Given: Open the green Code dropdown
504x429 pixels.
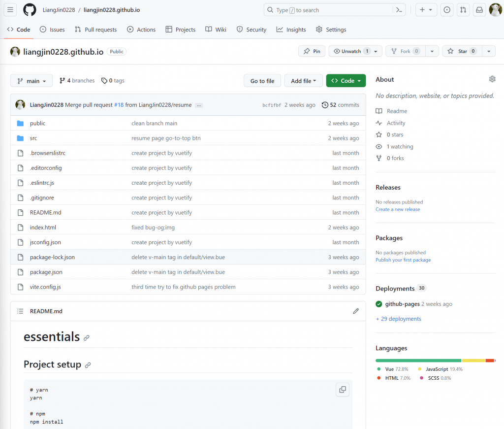Looking at the screenshot, I should point(346,81).
